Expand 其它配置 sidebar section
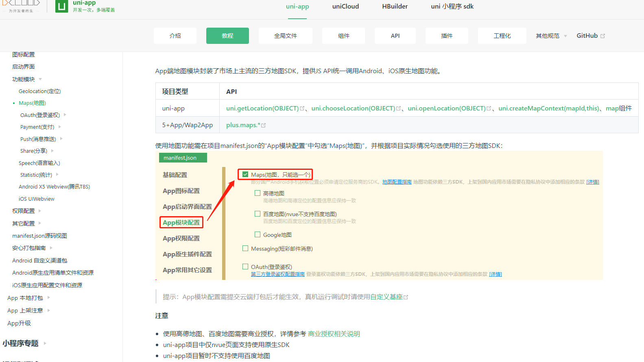 (x=40, y=223)
